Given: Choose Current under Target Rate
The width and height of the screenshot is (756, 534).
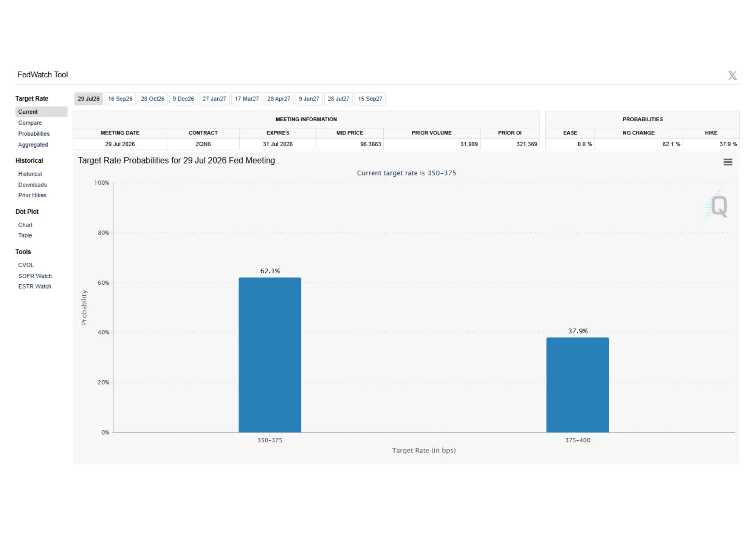Looking at the screenshot, I should [41, 112].
